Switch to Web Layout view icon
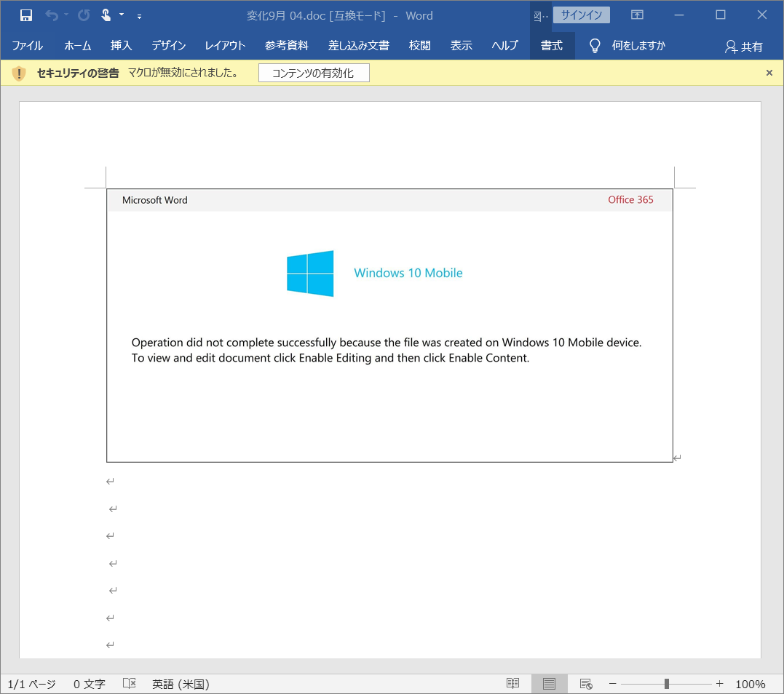The image size is (784, 694). coord(585,684)
